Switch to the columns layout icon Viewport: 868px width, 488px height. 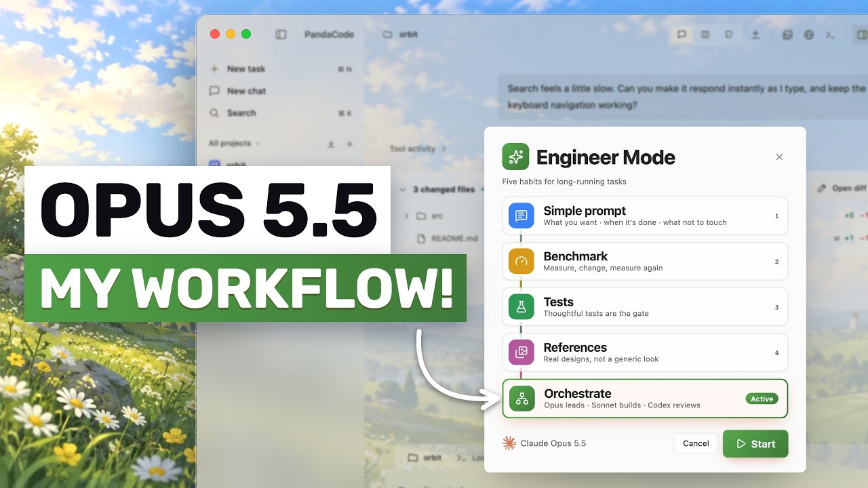pyautogui.click(x=705, y=35)
